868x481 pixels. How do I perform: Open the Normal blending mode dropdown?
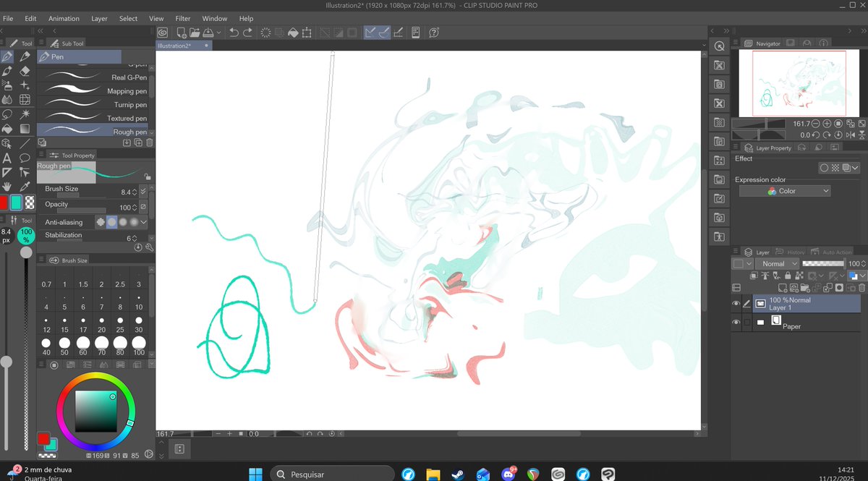tap(778, 263)
